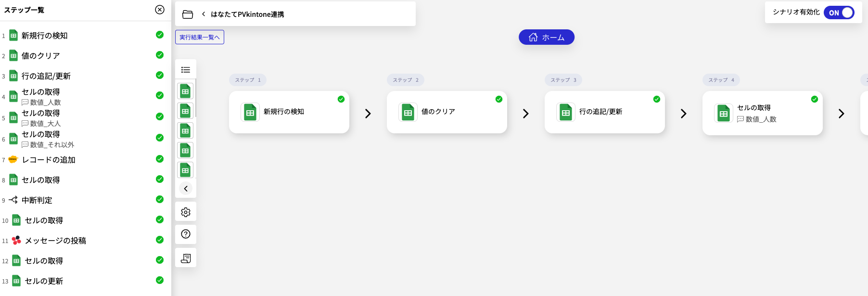Click the branch icon for 中断判定

[13, 200]
